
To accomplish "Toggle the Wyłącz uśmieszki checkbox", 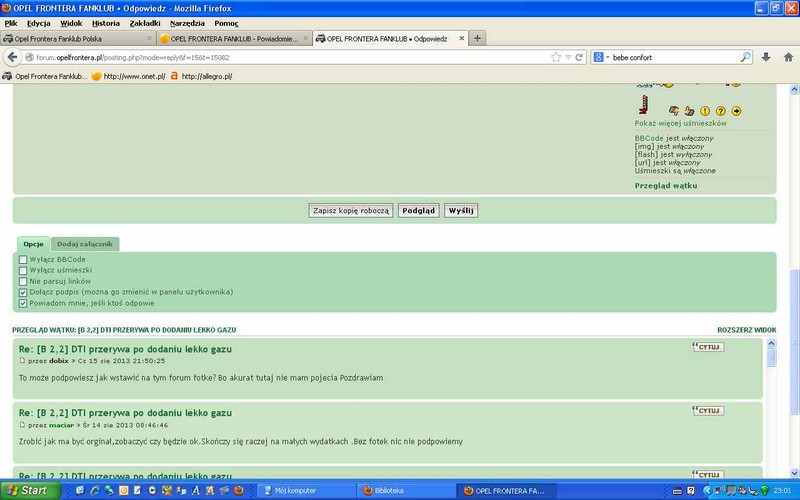I will pyautogui.click(x=23, y=270).
